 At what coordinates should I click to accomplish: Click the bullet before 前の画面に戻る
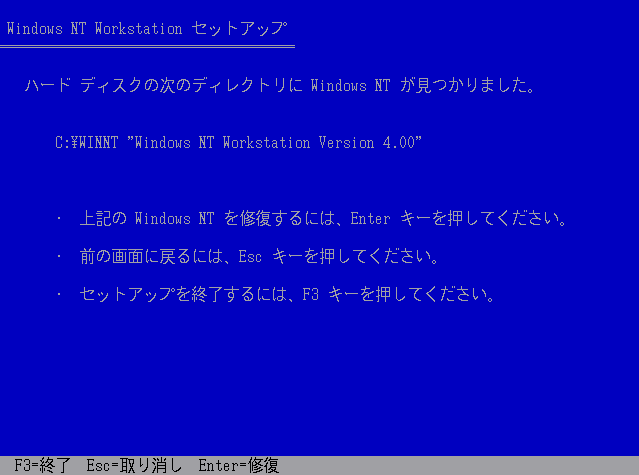tap(59, 256)
